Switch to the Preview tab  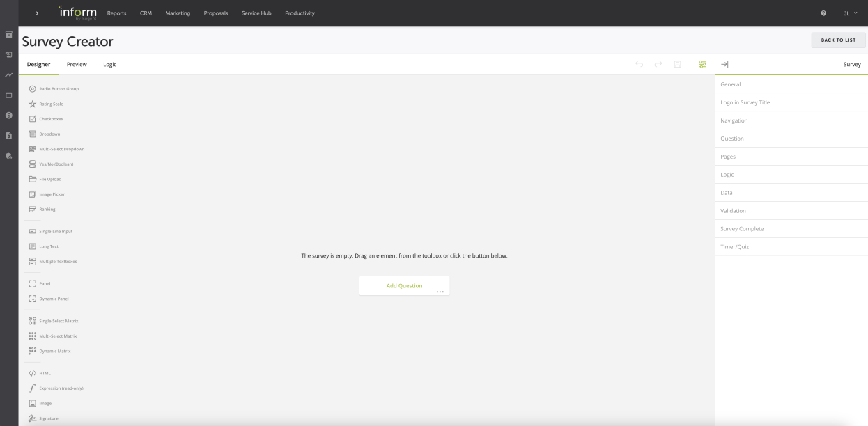(x=77, y=64)
